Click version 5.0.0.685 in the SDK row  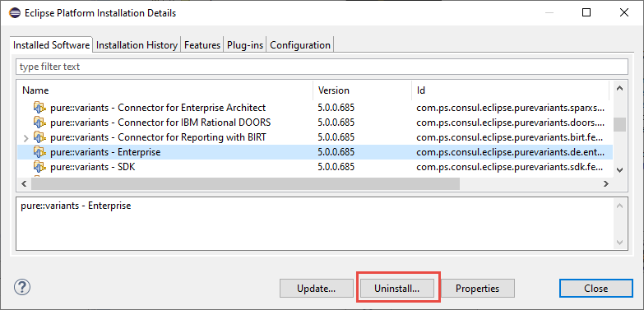336,167
